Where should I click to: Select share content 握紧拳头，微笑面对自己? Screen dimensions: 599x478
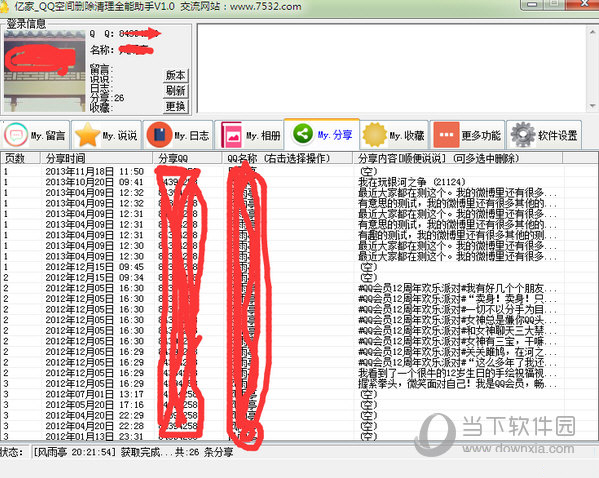click(457, 383)
